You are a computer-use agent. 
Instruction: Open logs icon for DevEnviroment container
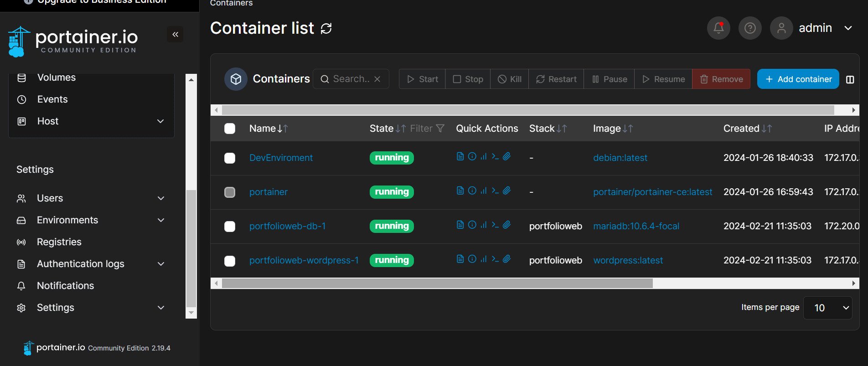pyautogui.click(x=460, y=156)
